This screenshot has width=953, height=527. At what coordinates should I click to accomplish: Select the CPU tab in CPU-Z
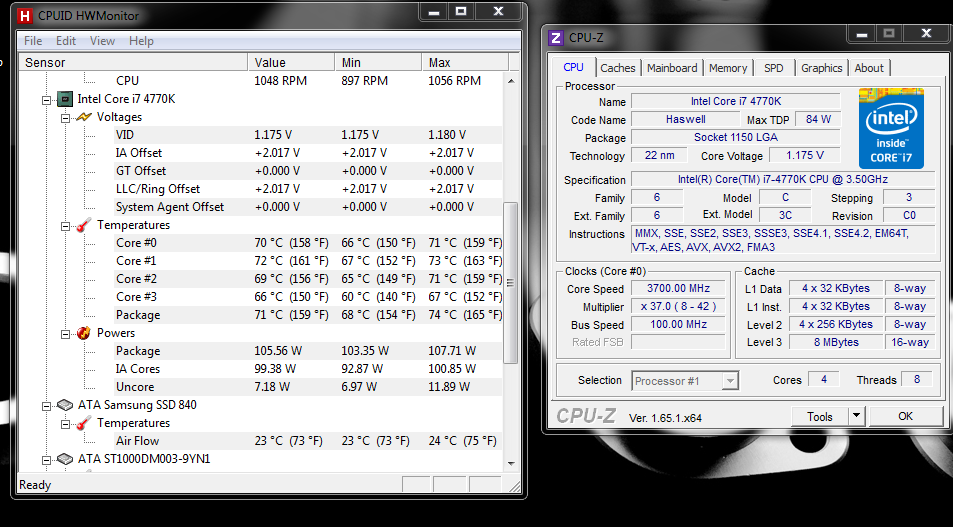(x=573, y=67)
